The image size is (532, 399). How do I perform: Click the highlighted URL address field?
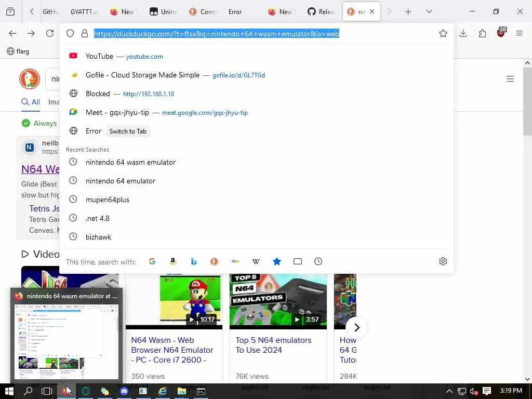point(217,34)
